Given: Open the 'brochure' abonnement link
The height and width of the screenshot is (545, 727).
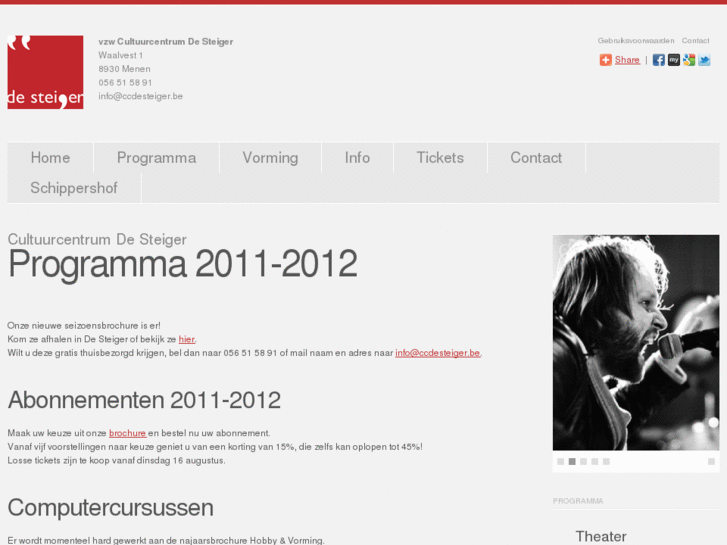Looking at the screenshot, I should click(x=128, y=433).
